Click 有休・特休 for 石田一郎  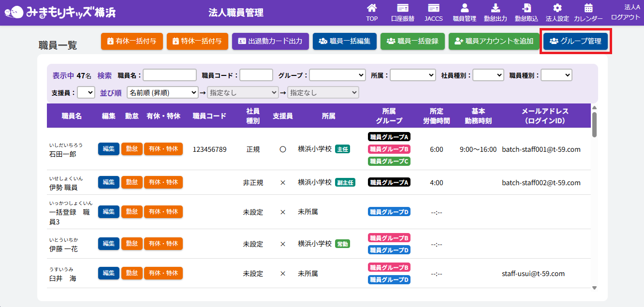[163, 149]
